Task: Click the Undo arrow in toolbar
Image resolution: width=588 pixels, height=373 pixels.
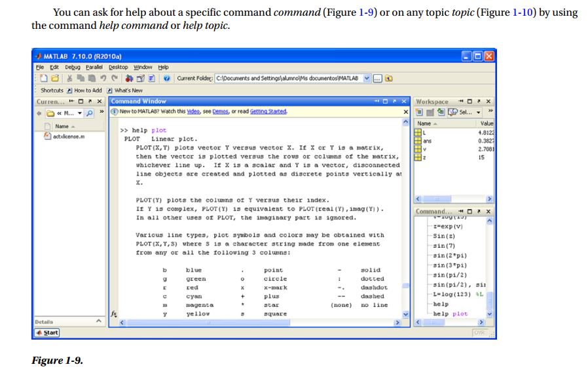Action: point(103,78)
